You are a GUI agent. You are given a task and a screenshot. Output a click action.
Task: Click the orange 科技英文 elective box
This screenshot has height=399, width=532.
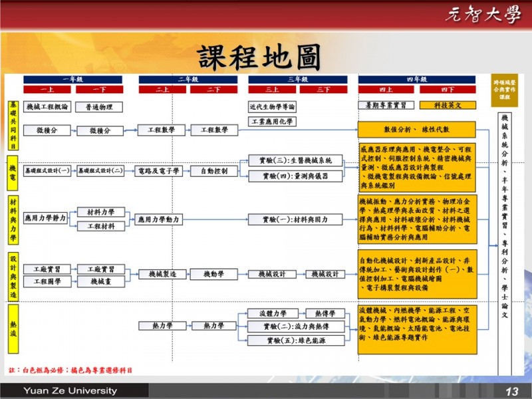tap(446, 105)
